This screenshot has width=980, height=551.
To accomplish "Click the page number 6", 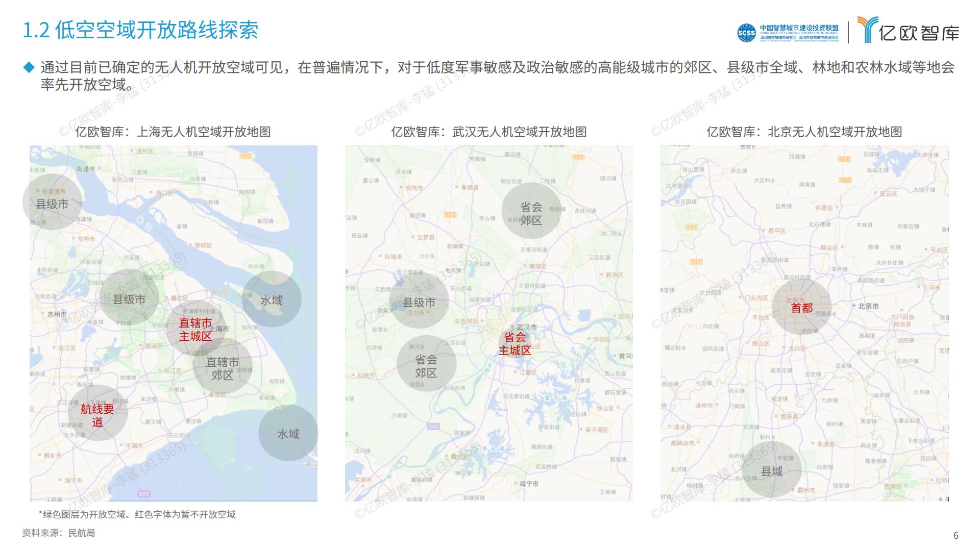I will 956,535.
